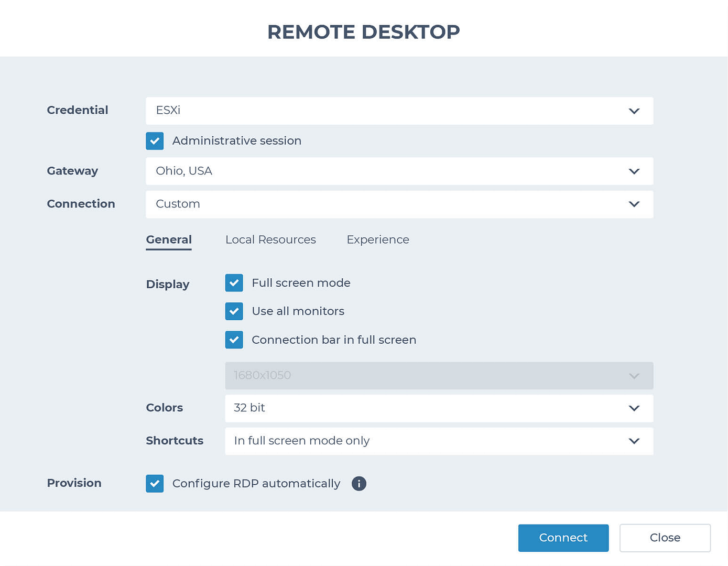Click the Connect button
The image size is (728, 566).
(563, 538)
